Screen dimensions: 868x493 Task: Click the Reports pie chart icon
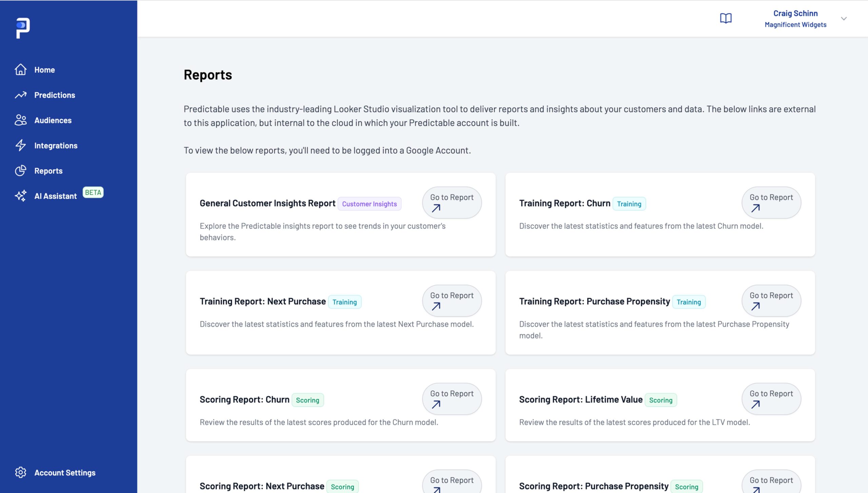[20, 171]
